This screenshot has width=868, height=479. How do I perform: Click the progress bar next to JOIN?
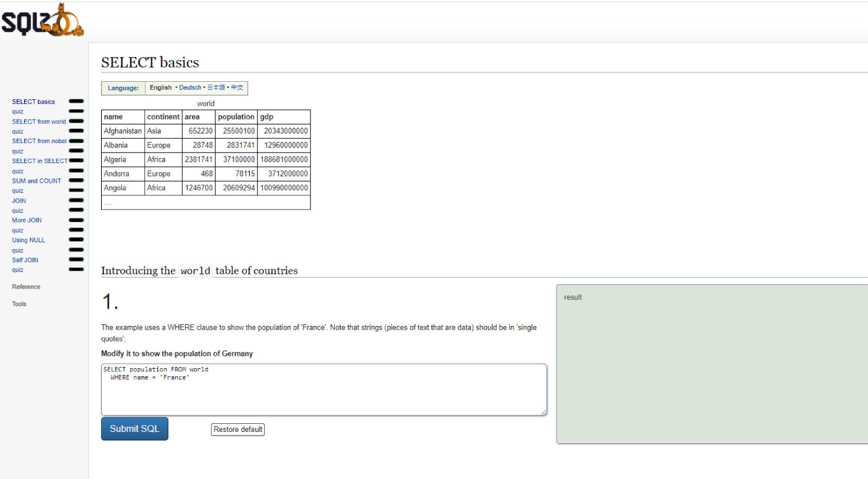click(76, 200)
